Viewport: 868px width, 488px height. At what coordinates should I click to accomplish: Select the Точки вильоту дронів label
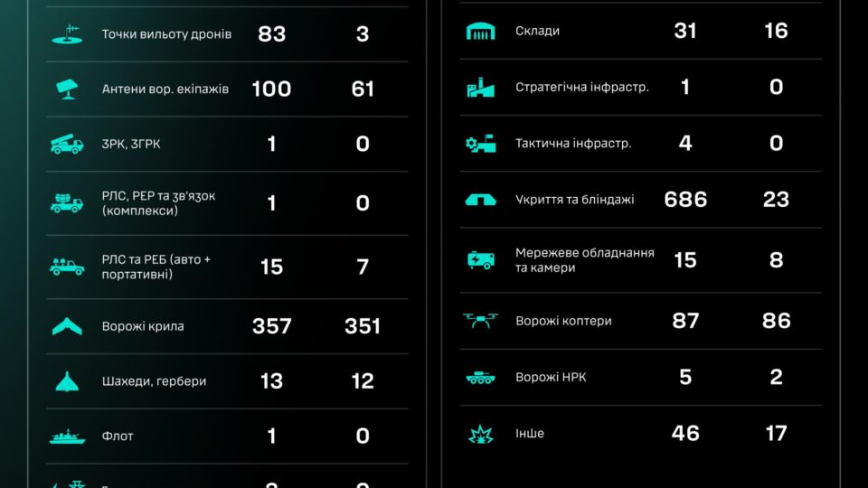click(166, 34)
